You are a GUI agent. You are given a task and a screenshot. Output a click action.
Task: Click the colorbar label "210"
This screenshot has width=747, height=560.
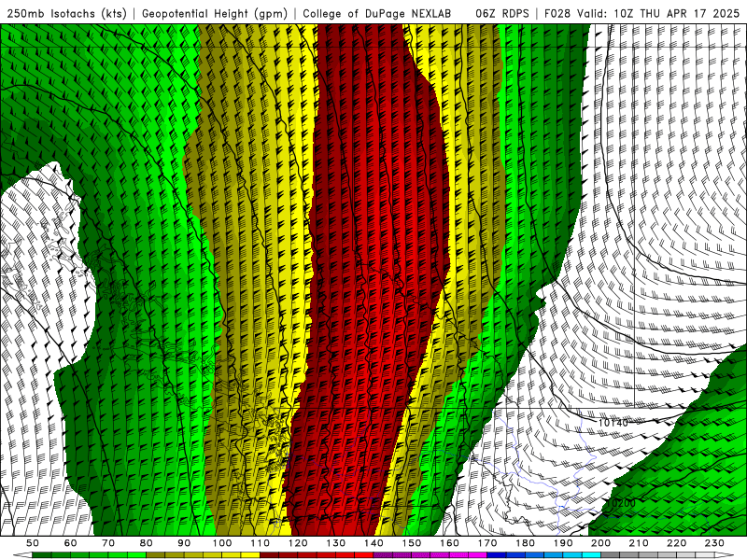(639, 543)
